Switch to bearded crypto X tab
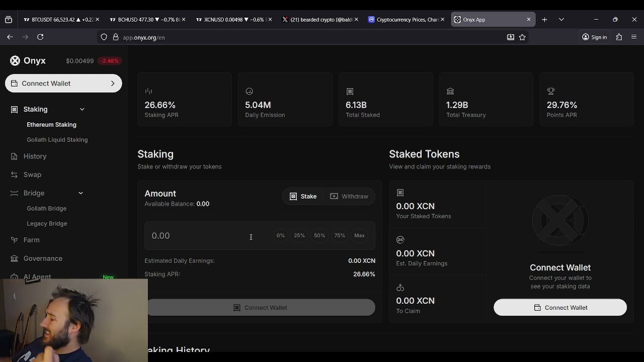The width and height of the screenshot is (644, 362). point(319,20)
